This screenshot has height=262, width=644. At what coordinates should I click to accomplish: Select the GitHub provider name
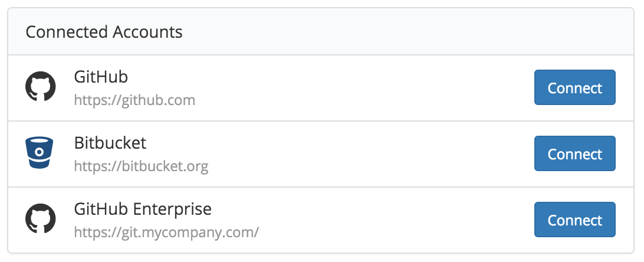click(101, 77)
